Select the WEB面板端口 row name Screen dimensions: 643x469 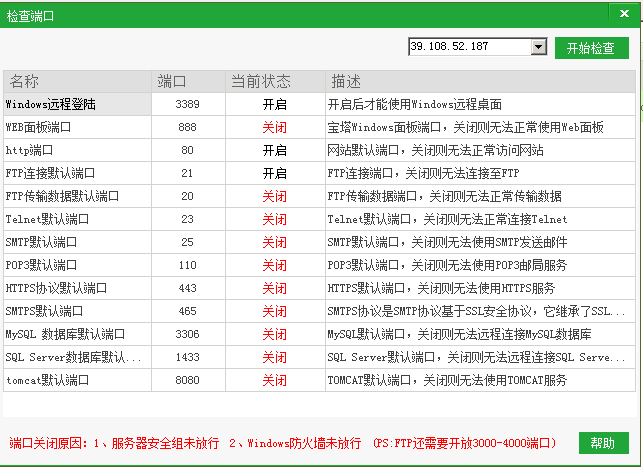(38, 127)
